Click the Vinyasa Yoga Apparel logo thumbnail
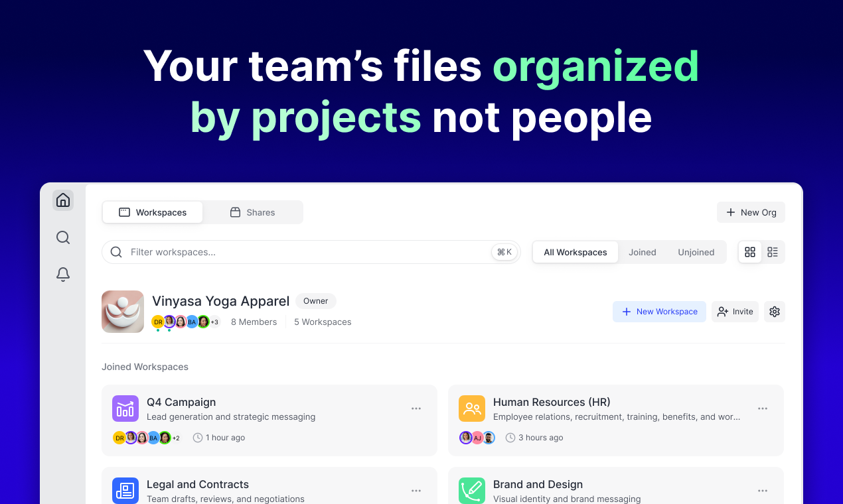Screen dimensions: 843x504 [123, 312]
